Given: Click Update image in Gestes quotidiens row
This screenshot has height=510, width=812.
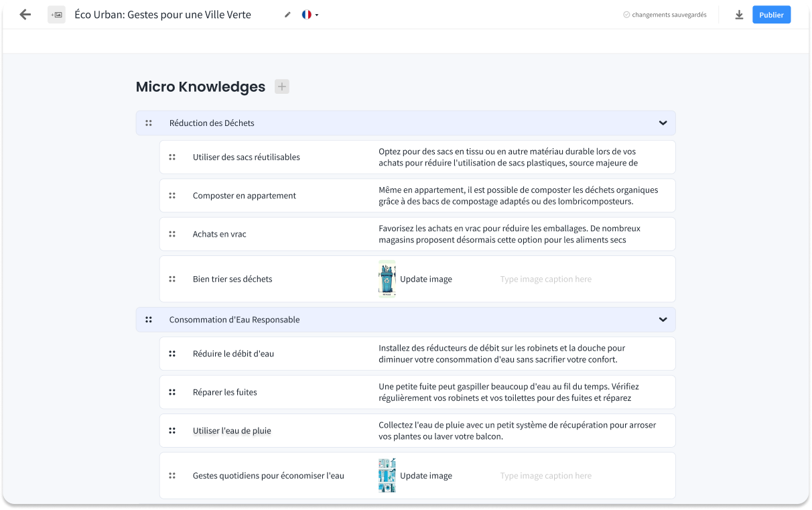Looking at the screenshot, I should point(426,476).
